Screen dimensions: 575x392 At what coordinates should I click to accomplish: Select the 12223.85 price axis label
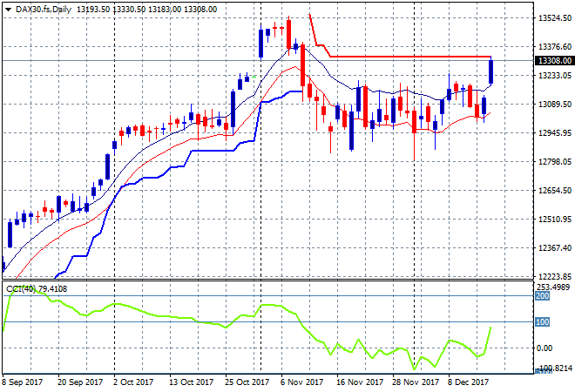pos(555,276)
